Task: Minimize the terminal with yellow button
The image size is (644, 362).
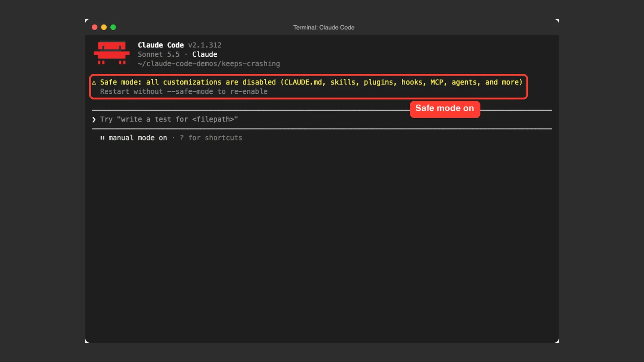Action: [104, 27]
